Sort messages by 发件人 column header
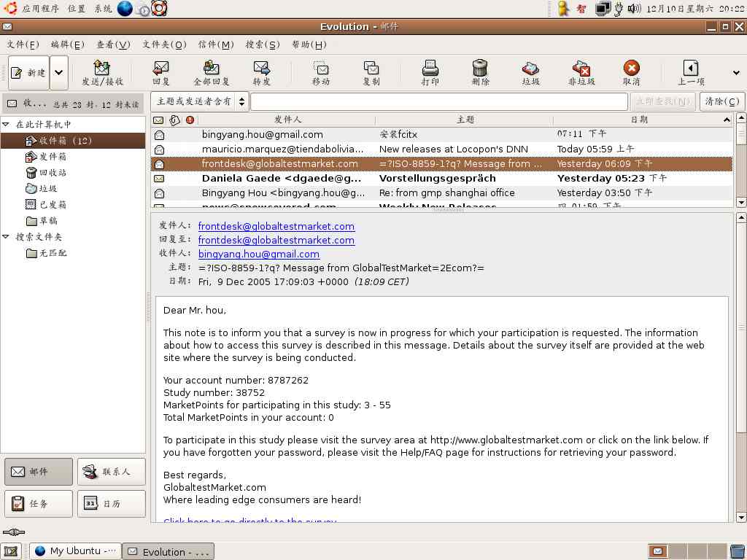The height and width of the screenshot is (560, 747). coord(287,120)
